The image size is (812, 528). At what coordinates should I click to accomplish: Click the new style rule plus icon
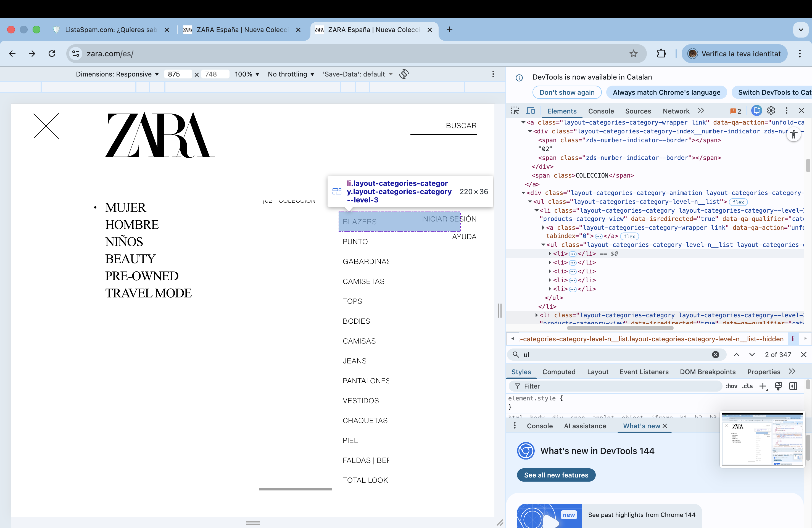[763, 386]
